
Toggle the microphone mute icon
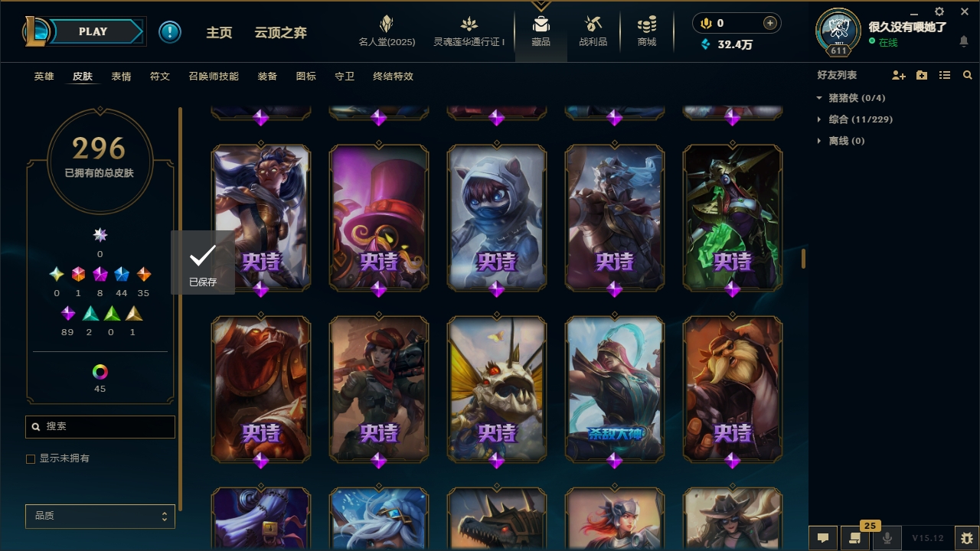[x=887, y=538]
